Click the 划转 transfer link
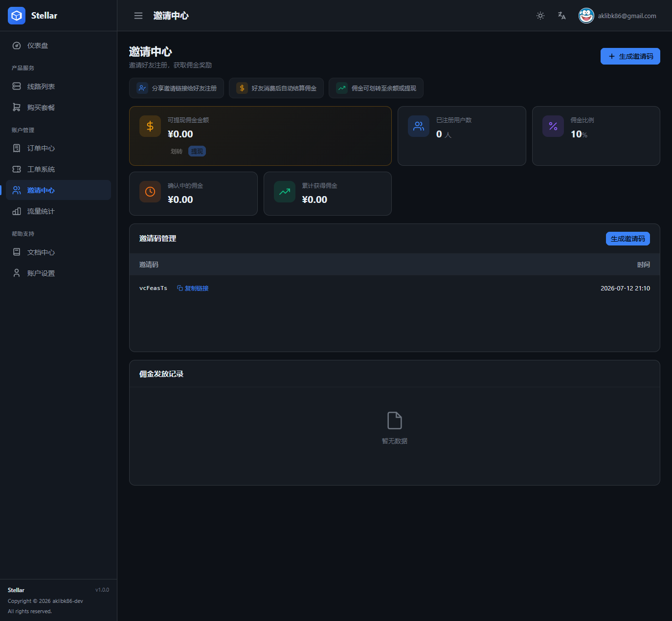The image size is (672, 621). click(x=177, y=152)
